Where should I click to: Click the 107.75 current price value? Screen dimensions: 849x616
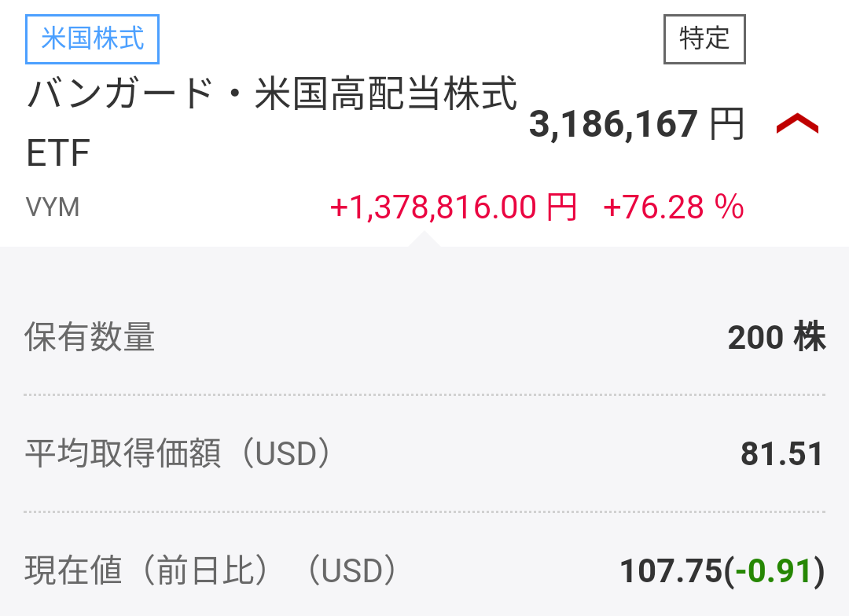click(670, 571)
